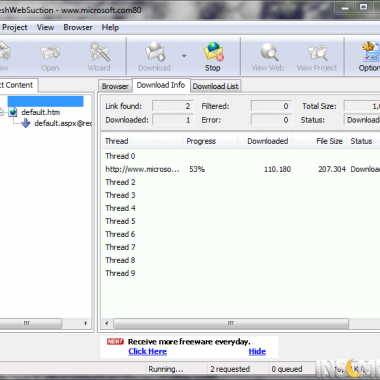The height and width of the screenshot is (380, 380).
Task: Select the Thread 6 row
Action: tap(240, 234)
